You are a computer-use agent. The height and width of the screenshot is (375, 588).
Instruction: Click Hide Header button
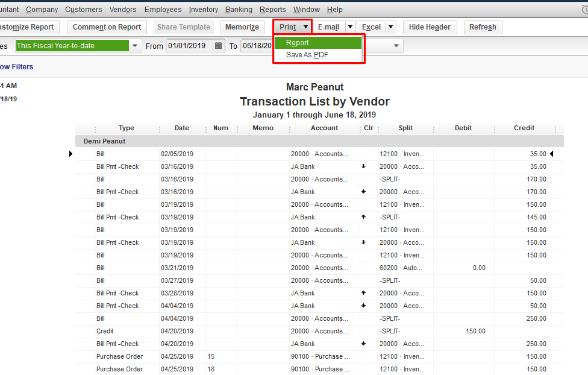coord(430,27)
